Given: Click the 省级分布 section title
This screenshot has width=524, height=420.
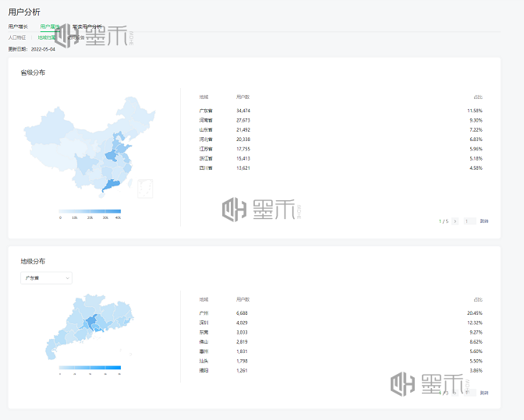Looking at the screenshot, I should tap(33, 72).
